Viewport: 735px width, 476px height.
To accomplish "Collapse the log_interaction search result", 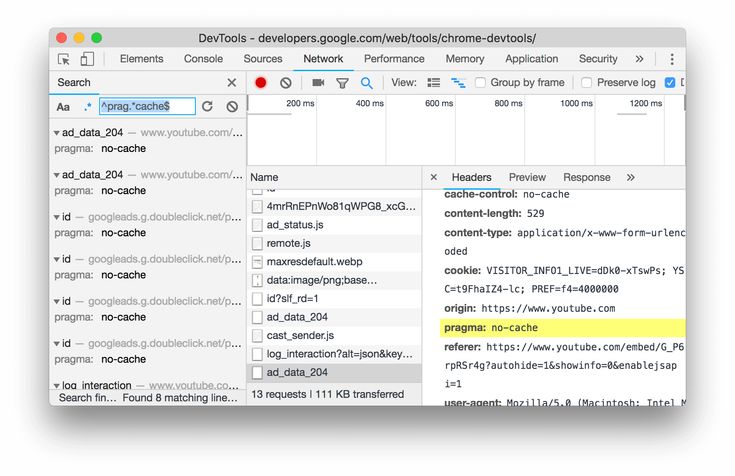I will 56,386.
